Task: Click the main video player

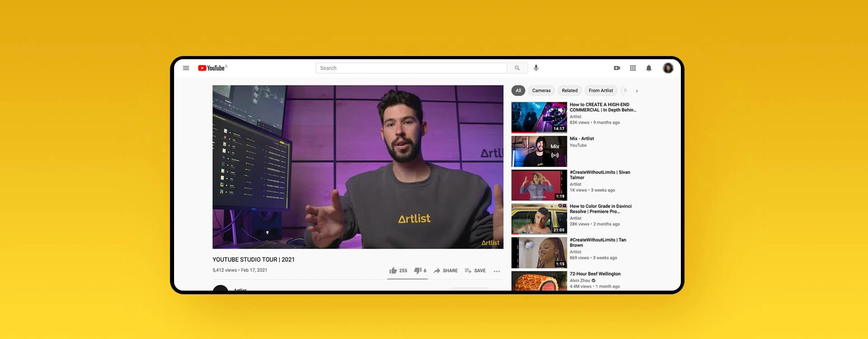Action: point(358,167)
